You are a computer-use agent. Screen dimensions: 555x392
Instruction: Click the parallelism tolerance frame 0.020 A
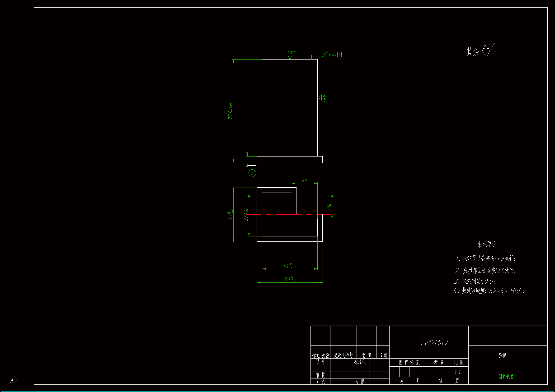coord(331,55)
